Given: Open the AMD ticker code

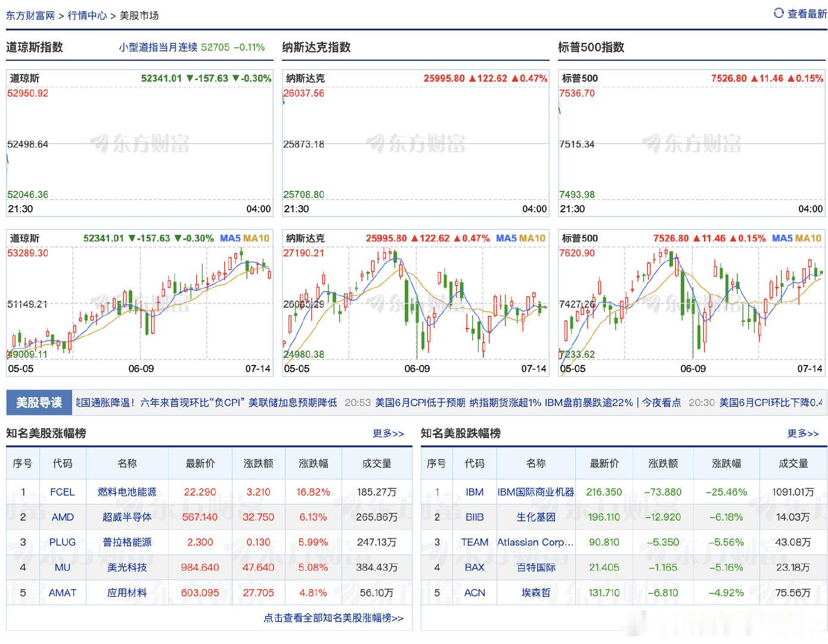Looking at the screenshot, I should [63, 517].
